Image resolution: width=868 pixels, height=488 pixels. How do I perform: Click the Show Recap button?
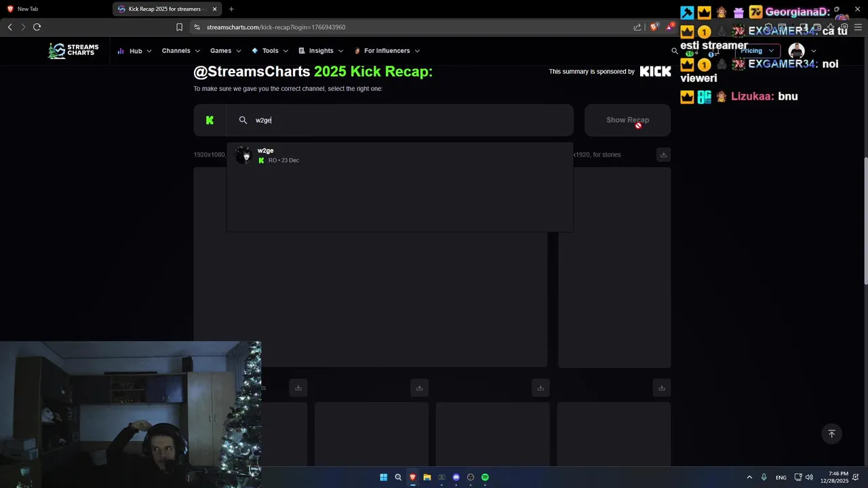pyautogui.click(x=627, y=120)
